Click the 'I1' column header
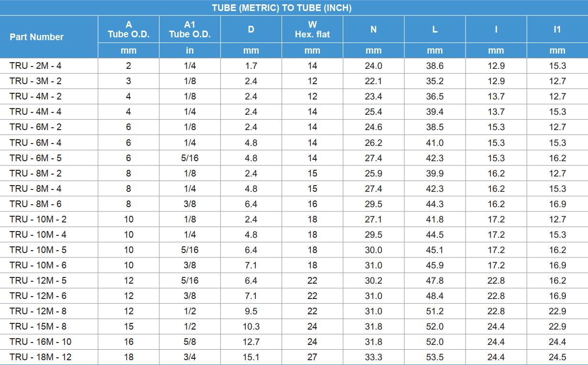 pos(557,29)
